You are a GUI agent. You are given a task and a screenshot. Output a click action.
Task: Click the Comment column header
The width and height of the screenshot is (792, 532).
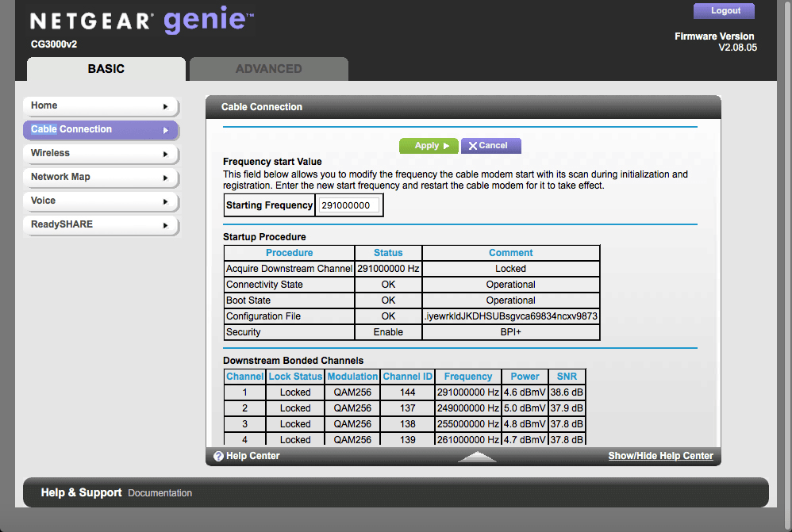click(x=510, y=253)
